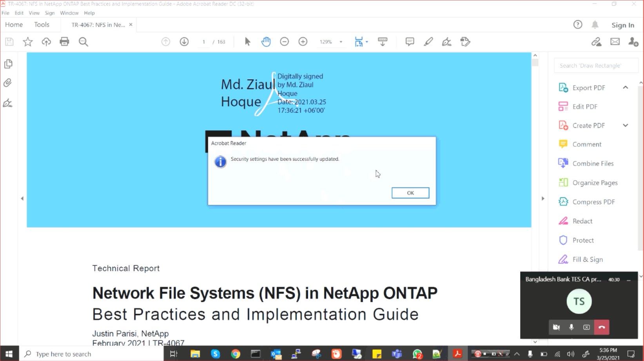Click the page number field

[204, 42]
